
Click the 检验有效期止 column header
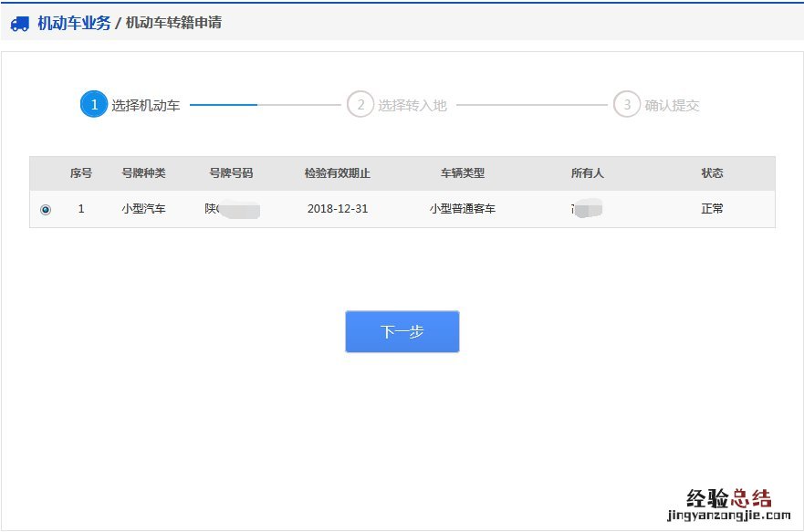338,173
